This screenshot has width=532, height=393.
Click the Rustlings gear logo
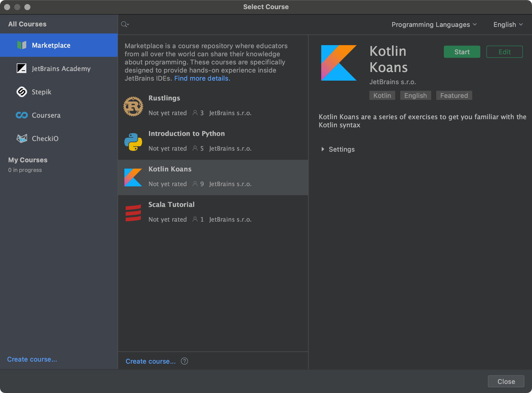[133, 106]
